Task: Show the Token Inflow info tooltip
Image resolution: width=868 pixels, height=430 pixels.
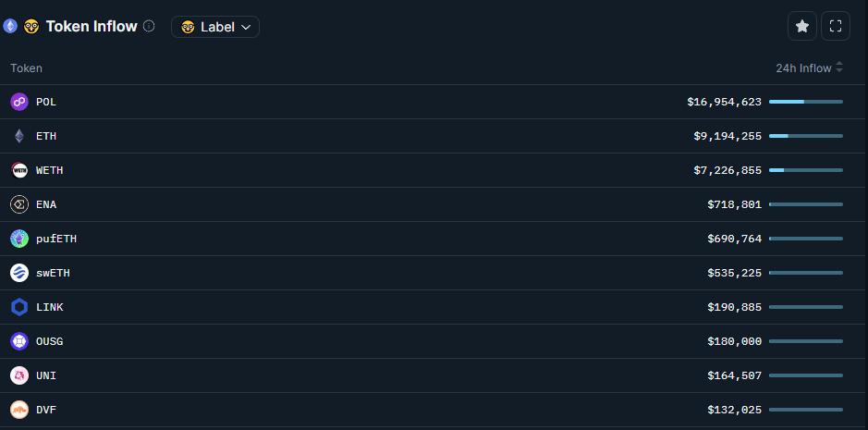Action: tap(149, 27)
